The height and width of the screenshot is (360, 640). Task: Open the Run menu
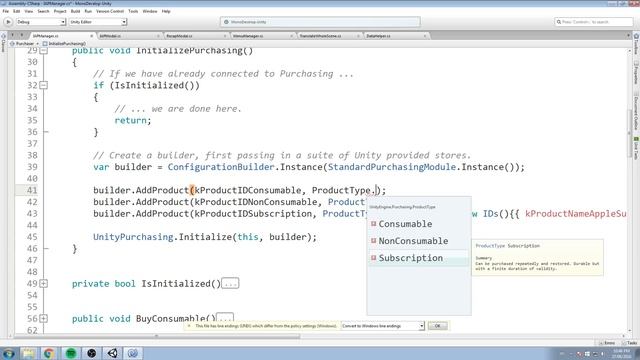click(88, 11)
